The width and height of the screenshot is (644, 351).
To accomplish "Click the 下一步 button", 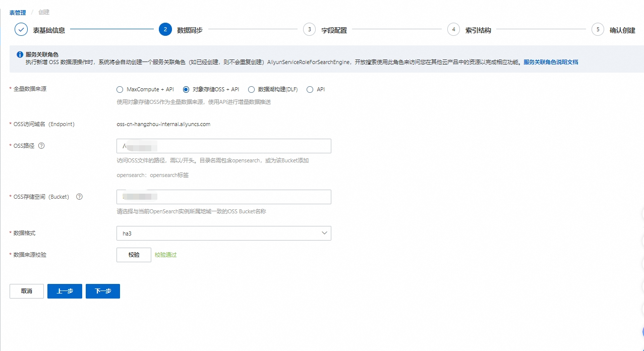I will point(103,291).
